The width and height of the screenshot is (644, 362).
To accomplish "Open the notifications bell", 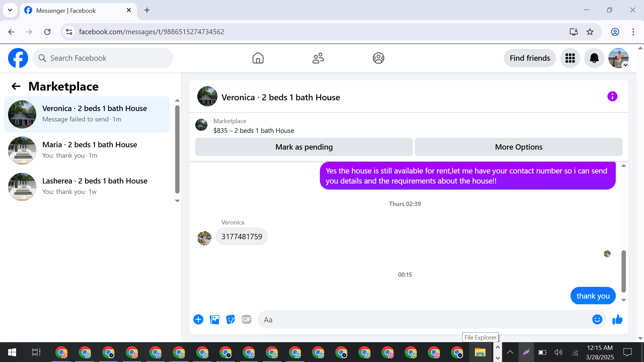I will tap(594, 58).
